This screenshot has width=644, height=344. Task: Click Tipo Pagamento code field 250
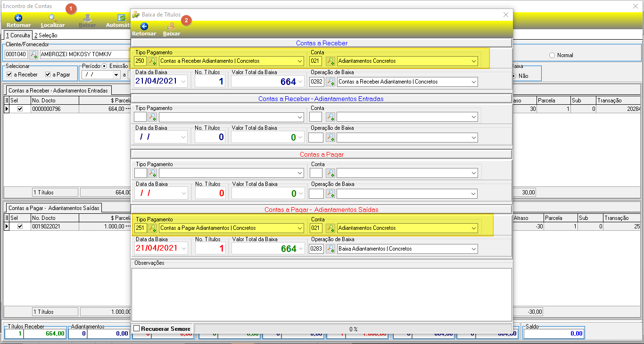140,61
